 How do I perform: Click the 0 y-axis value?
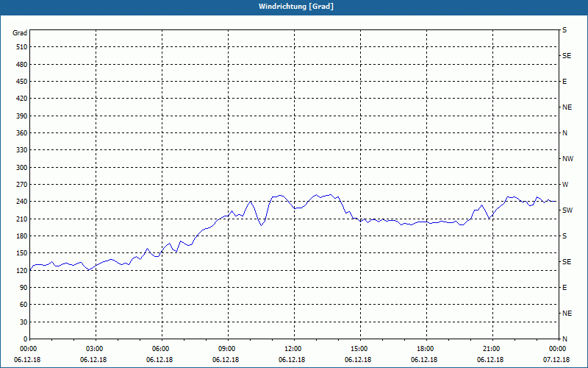tap(26, 339)
